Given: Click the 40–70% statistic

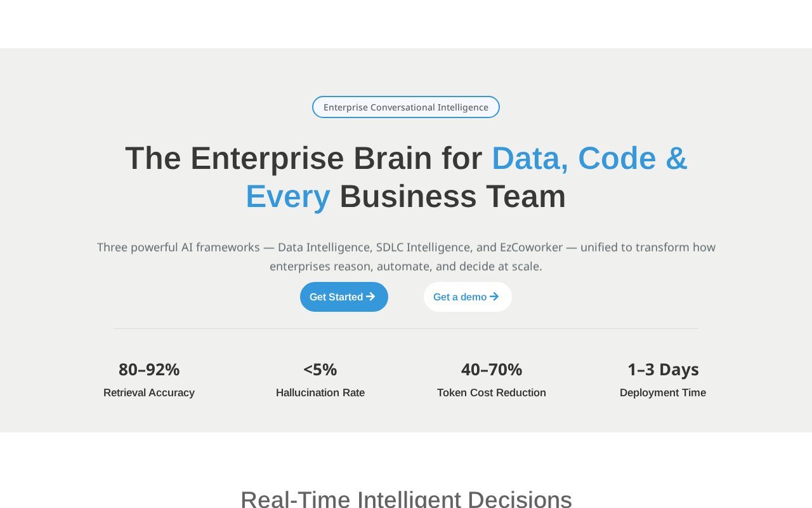Looking at the screenshot, I should 492,369.
